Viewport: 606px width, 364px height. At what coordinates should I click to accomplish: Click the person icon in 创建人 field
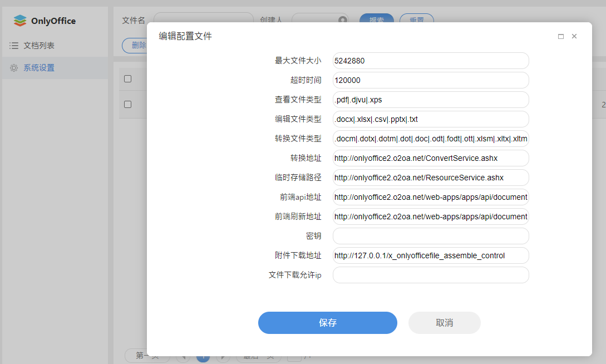(343, 21)
